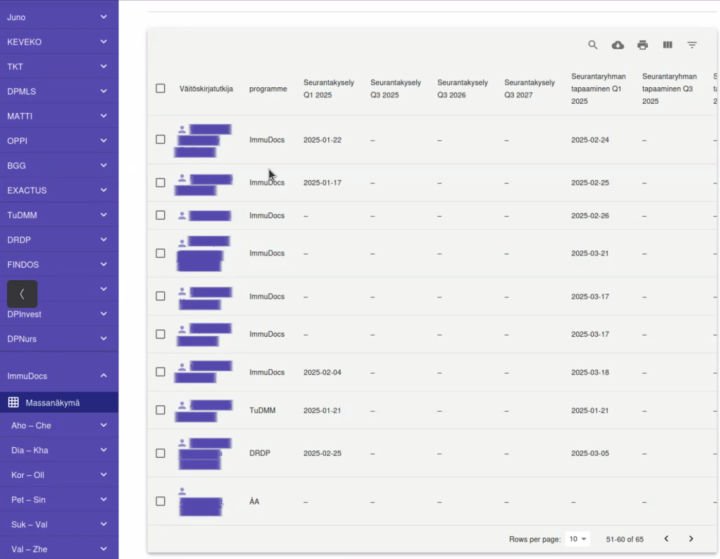Check the row with date 2025-01-22
This screenshot has width=720, height=559.
point(160,140)
